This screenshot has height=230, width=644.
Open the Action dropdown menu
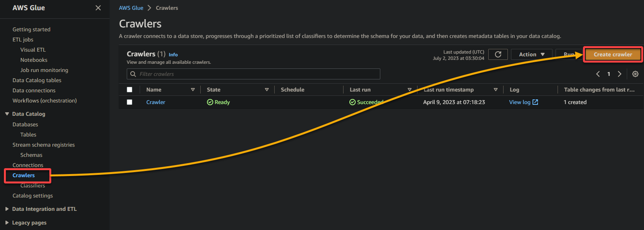point(532,54)
